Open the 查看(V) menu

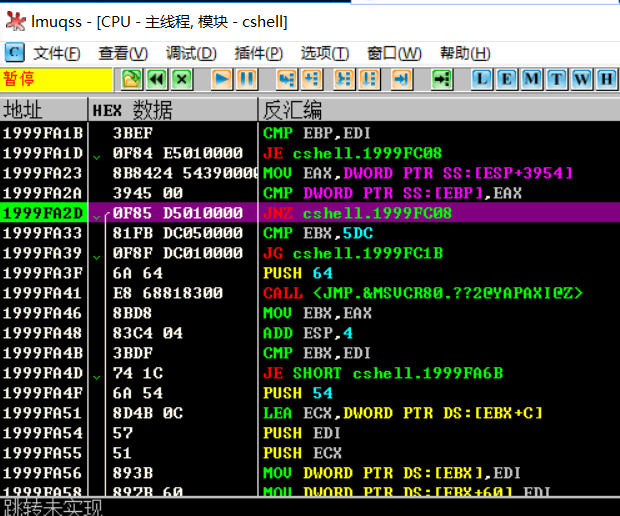coord(123,53)
